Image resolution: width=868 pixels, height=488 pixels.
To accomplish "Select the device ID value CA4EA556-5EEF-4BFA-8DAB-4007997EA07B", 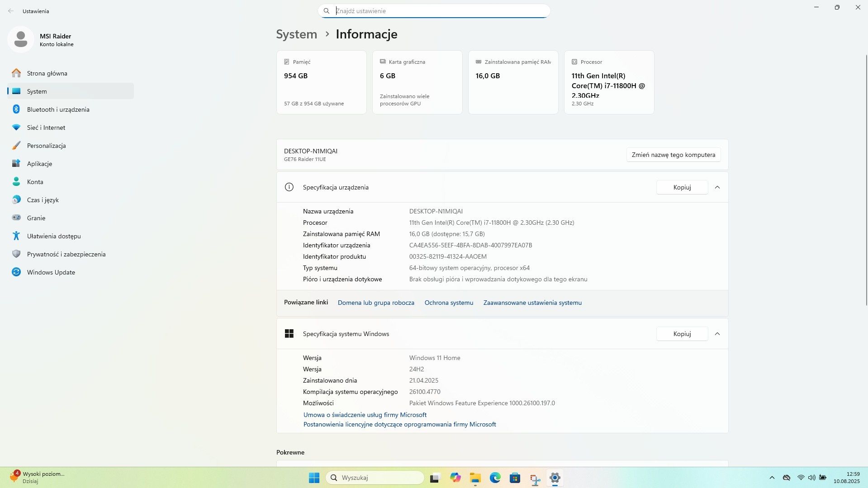I will tap(470, 245).
